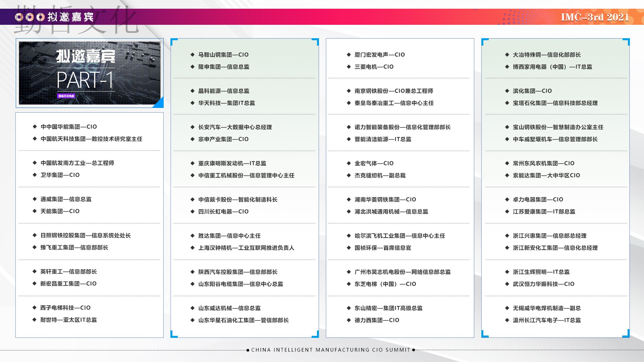This screenshot has height=362, width=644.
Task: Click 秦皇岛秦冶重工—信息中心主任
Action: 394,103
